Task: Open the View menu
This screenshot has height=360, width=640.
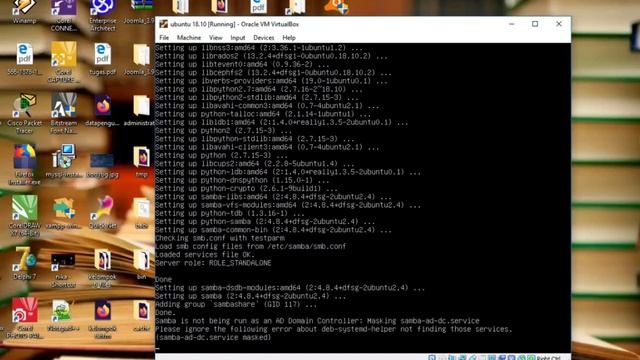Action: pyautogui.click(x=216, y=38)
